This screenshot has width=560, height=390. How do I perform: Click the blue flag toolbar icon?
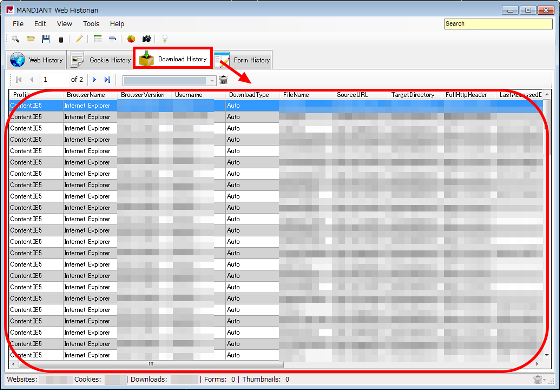(x=112, y=39)
